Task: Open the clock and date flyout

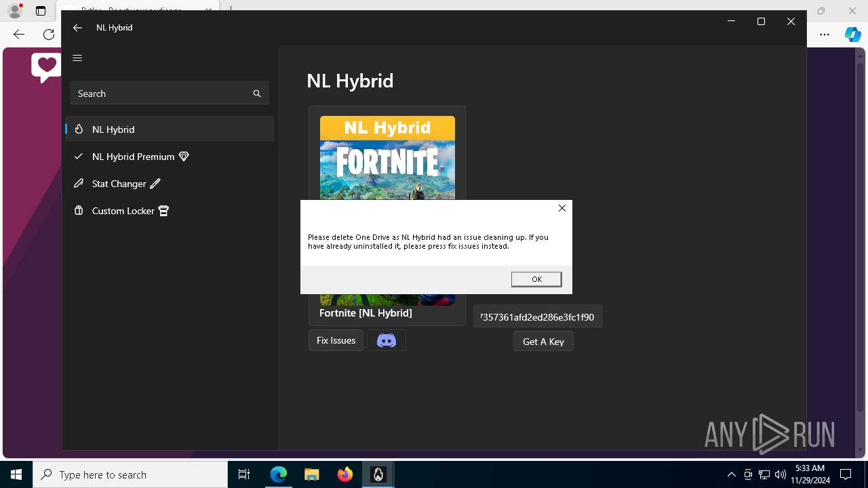Action: point(810,474)
